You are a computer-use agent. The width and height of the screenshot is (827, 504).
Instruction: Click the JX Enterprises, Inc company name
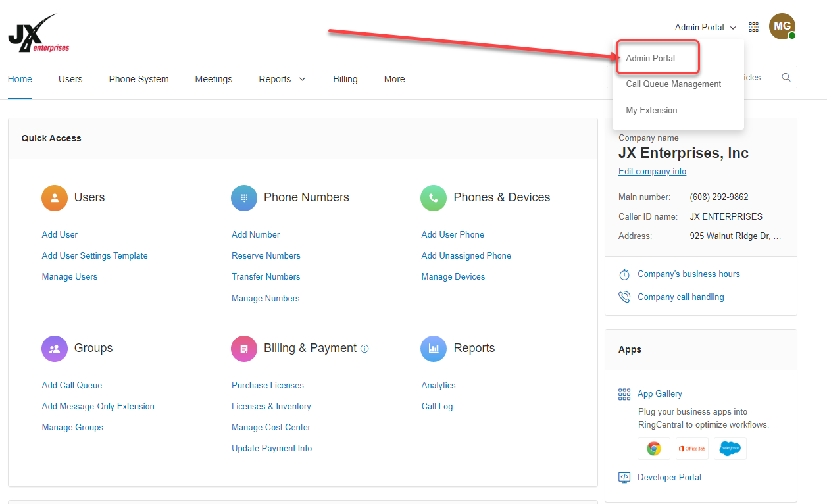(x=684, y=153)
